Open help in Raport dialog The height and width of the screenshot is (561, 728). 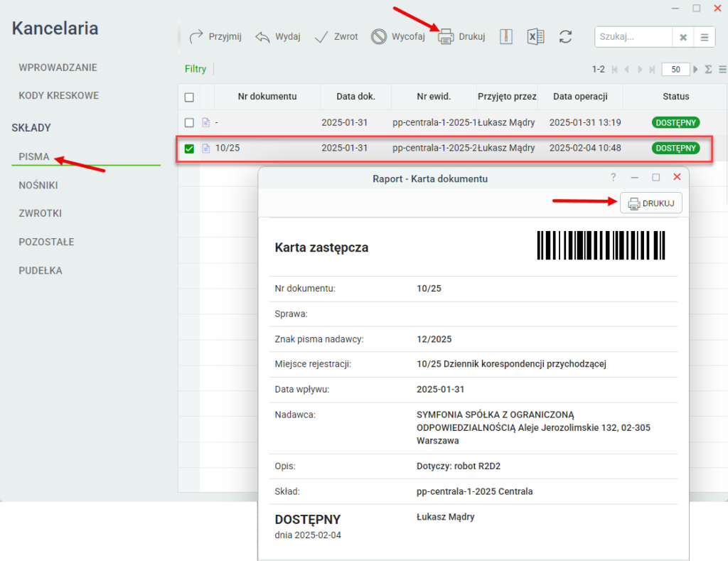click(614, 178)
